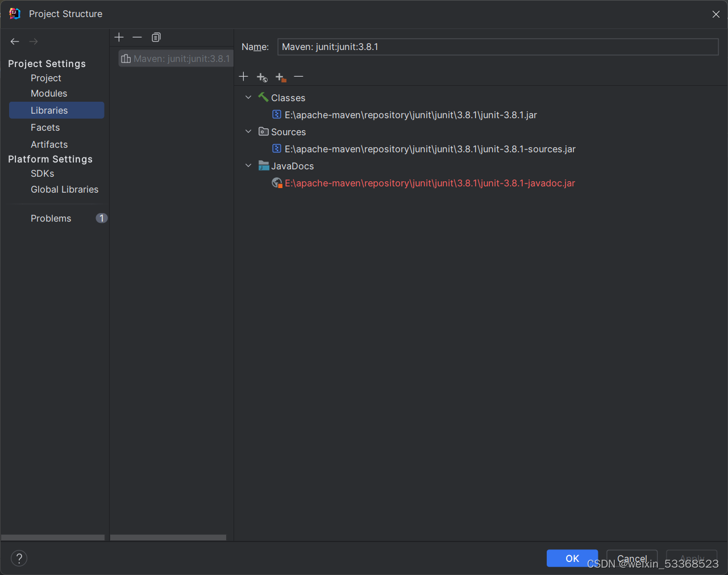Click jar icon of junit-3.8.1-sources.jar
This screenshot has height=575, width=728.
[277, 148]
